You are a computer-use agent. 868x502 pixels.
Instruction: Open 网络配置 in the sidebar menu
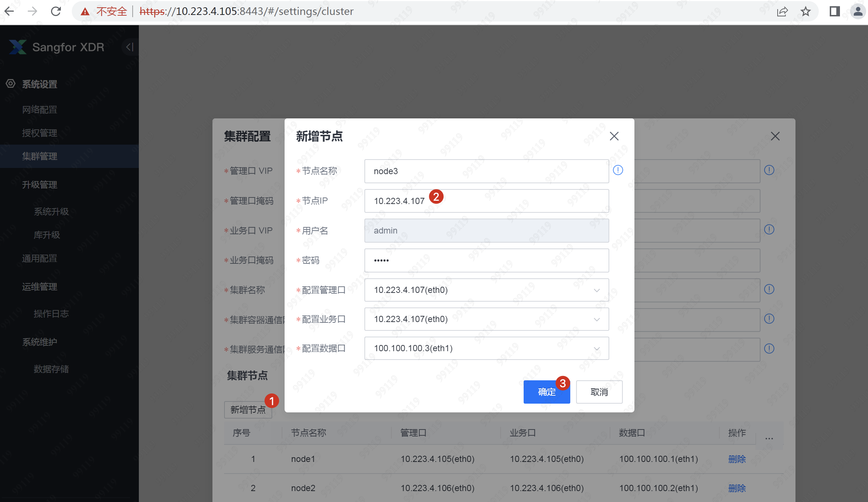[x=40, y=110]
